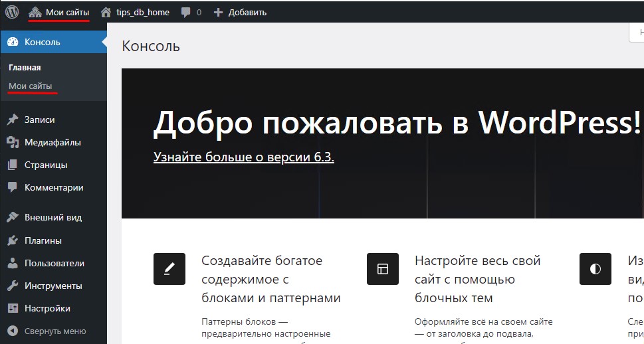Viewport: 644px width, 344px height.
Task: Open the comments bubble icon in toolbar
Action: (186, 13)
